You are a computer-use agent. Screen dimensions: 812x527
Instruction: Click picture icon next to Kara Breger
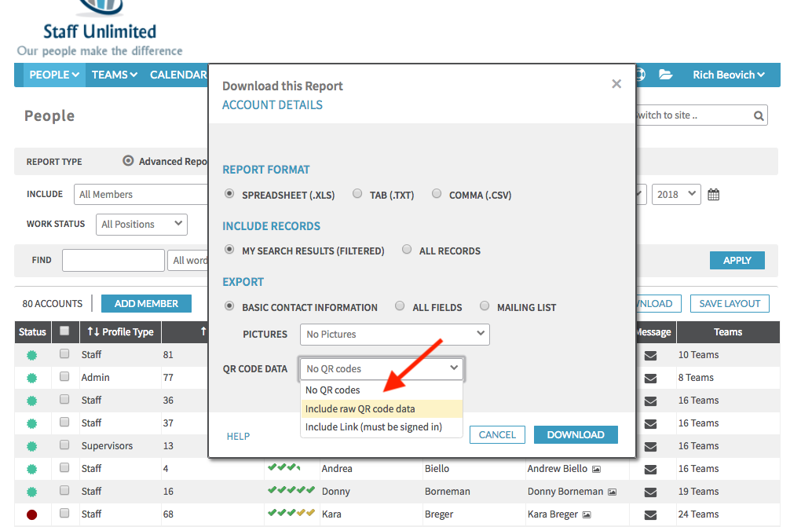(x=587, y=514)
